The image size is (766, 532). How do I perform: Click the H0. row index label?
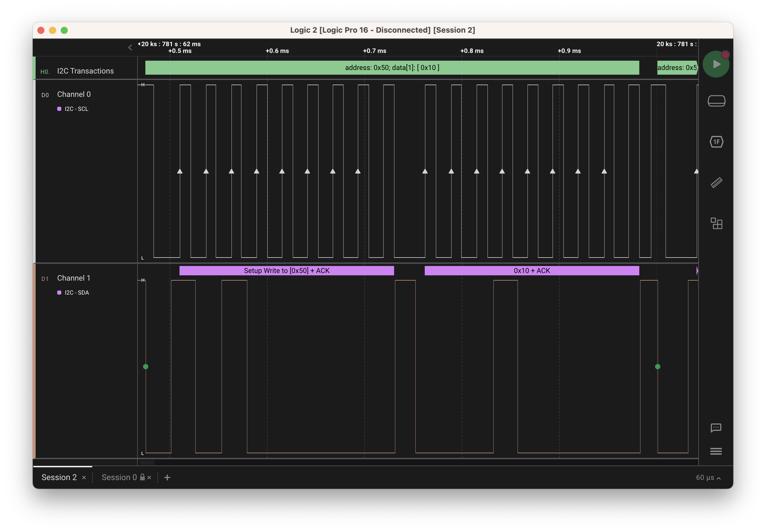45,72
